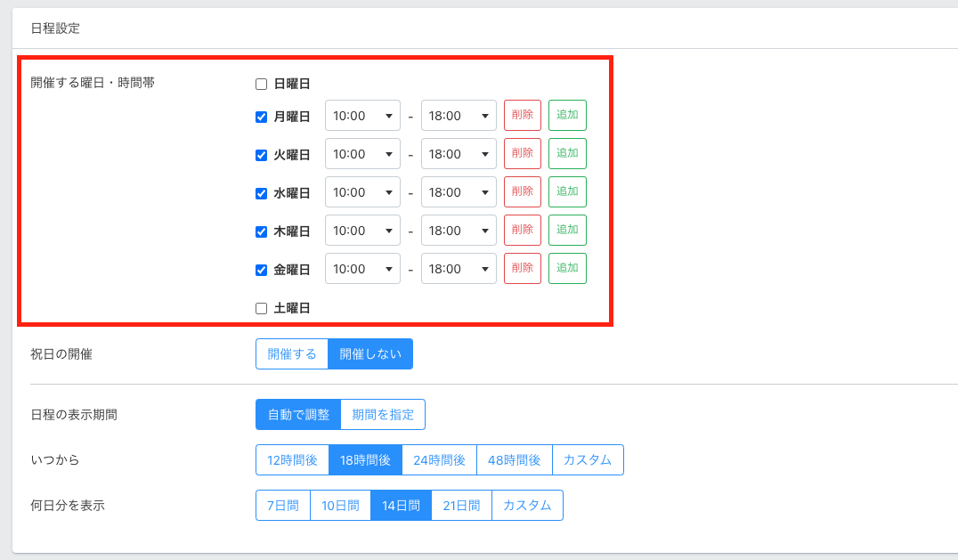Switch to 期間を指定 display period

(383, 414)
